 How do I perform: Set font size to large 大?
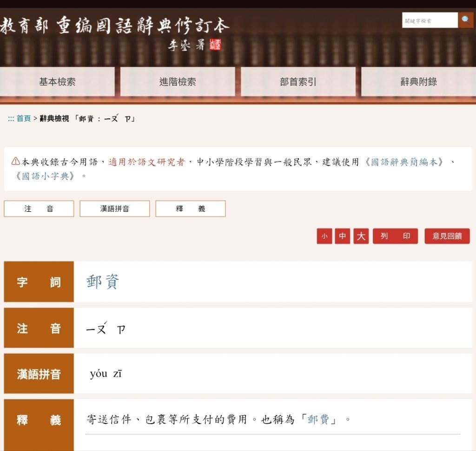tap(361, 236)
